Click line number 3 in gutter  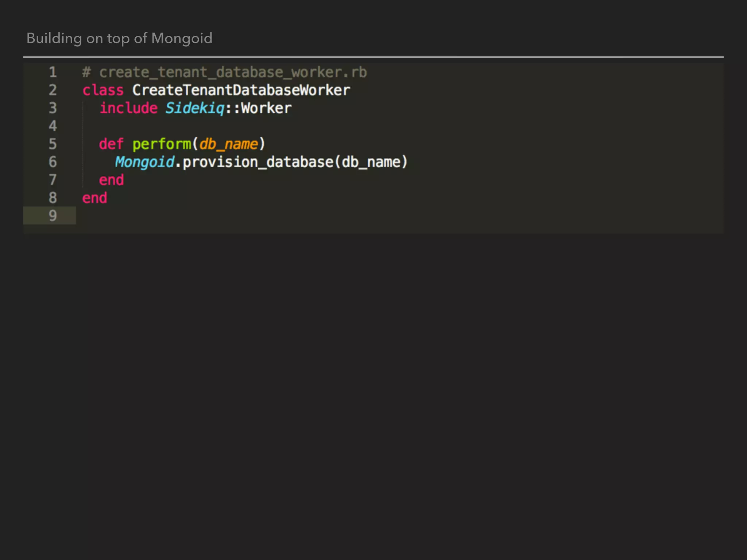pos(53,108)
